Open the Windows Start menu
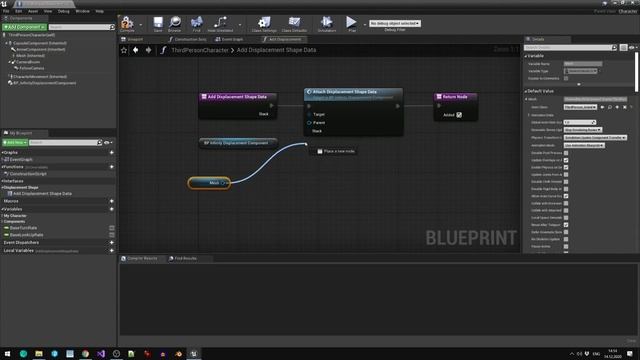 [x=7, y=353]
